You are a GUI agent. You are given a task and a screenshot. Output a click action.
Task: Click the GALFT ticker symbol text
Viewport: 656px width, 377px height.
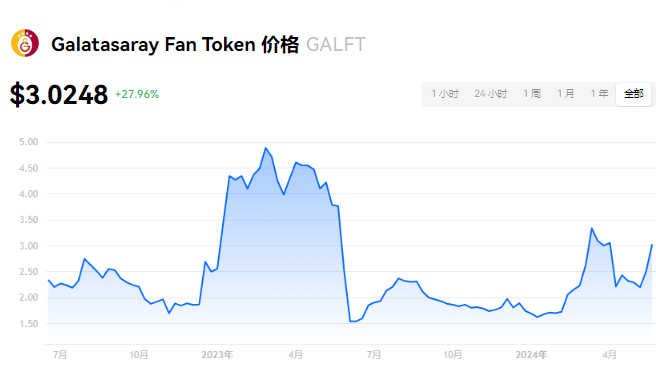[336, 44]
